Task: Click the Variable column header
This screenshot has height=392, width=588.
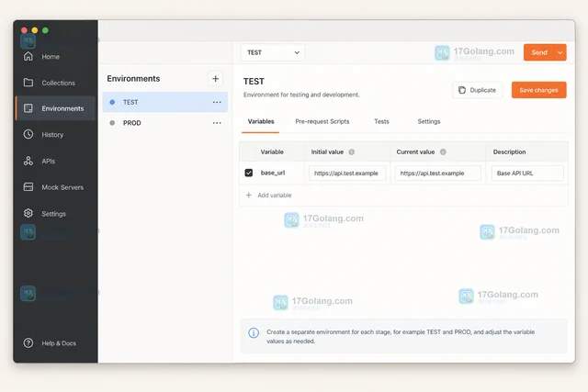Action: tap(272, 151)
